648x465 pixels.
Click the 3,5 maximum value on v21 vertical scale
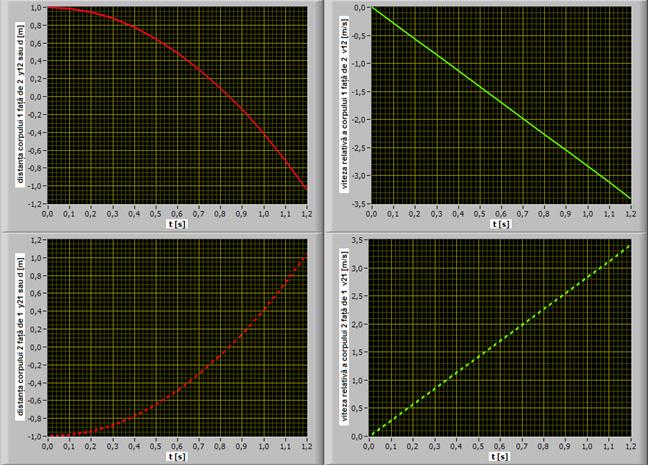tap(360, 241)
